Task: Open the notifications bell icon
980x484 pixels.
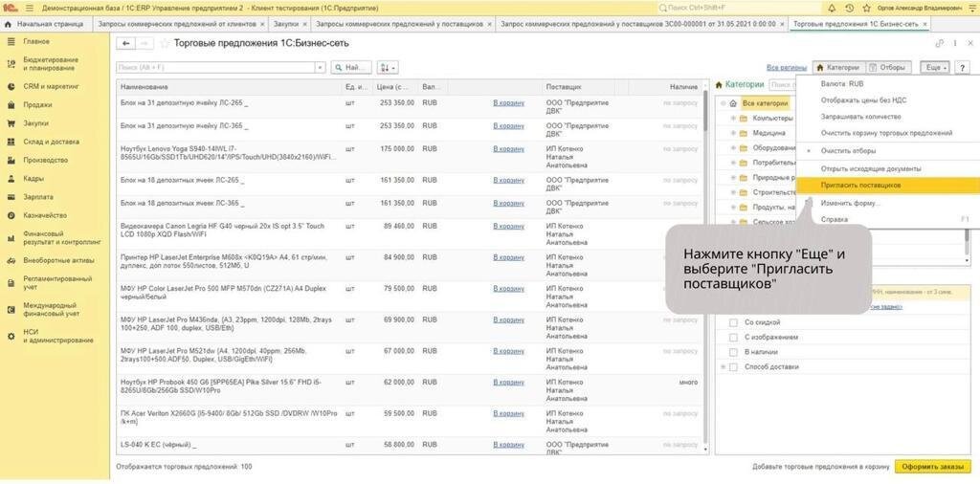Action: click(x=832, y=8)
